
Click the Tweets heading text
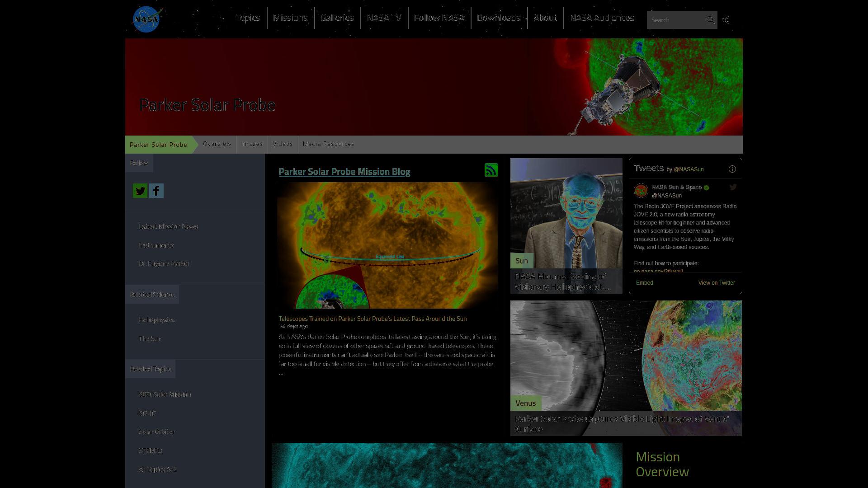click(649, 168)
